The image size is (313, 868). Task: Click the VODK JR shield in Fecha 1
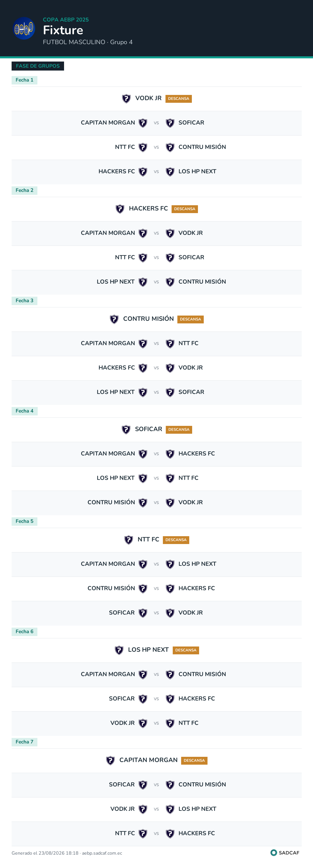tap(126, 99)
